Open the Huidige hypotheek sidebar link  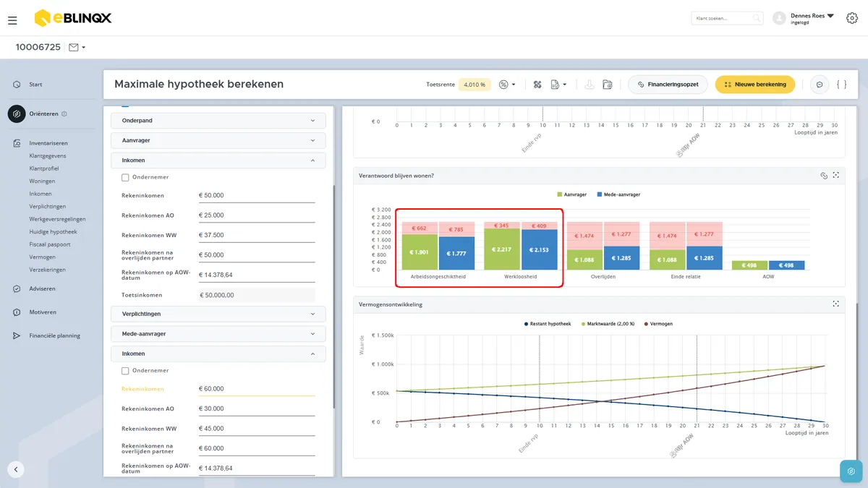click(53, 232)
